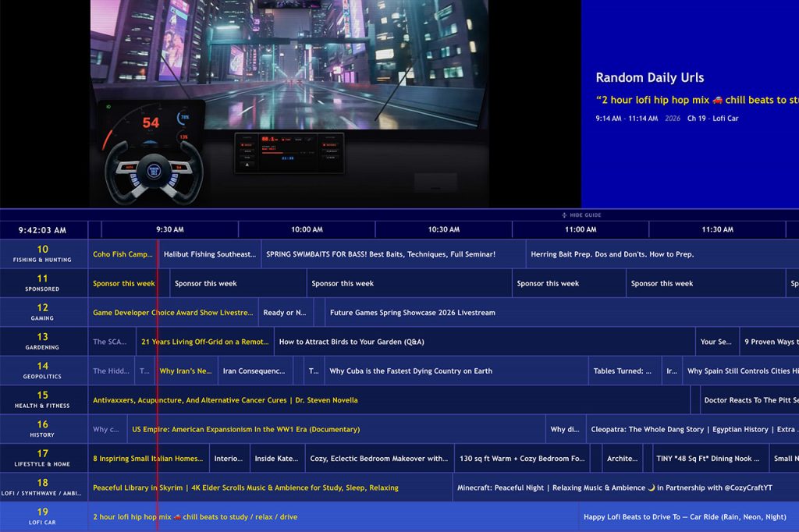Screen dimensions: 799x532
Task: Open US Empire WW1 Era documentary
Action: click(246, 429)
